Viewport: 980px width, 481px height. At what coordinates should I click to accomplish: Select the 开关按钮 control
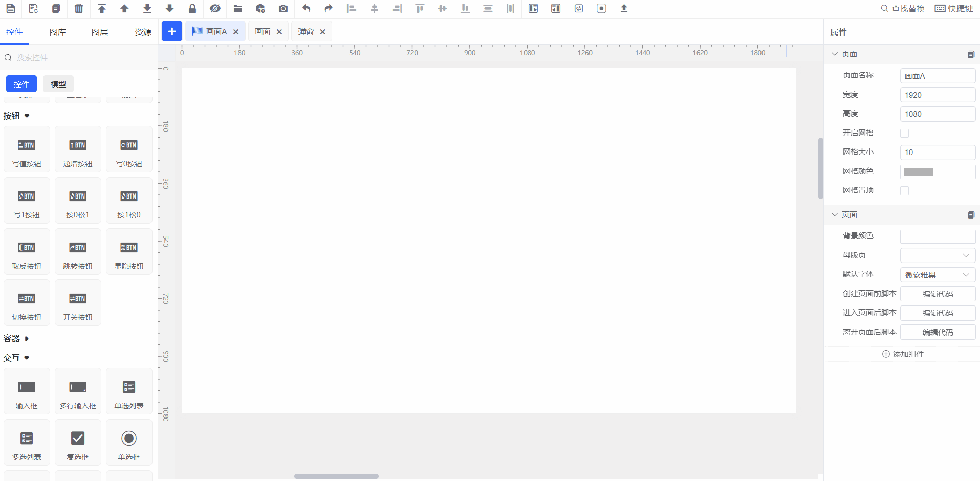click(78, 302)
